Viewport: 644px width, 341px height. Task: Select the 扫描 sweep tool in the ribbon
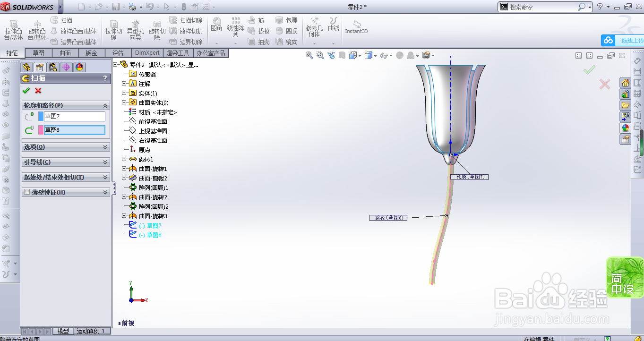pos(61,20)
